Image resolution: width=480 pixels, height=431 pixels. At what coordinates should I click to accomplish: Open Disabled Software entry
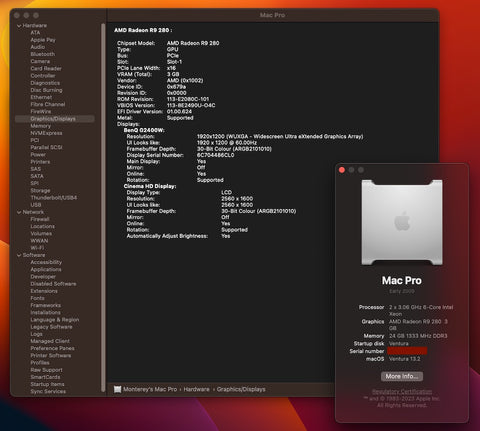click(53, 284)
